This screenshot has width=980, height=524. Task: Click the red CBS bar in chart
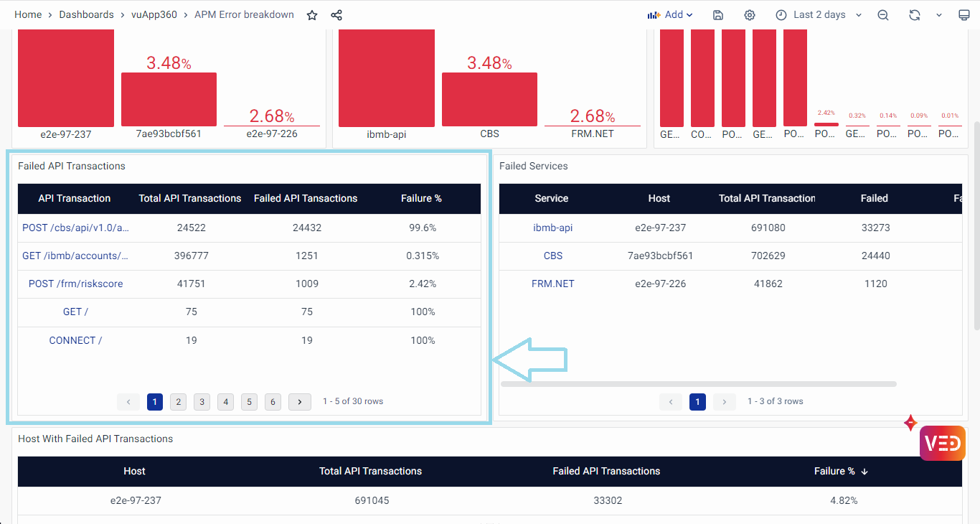489,99
